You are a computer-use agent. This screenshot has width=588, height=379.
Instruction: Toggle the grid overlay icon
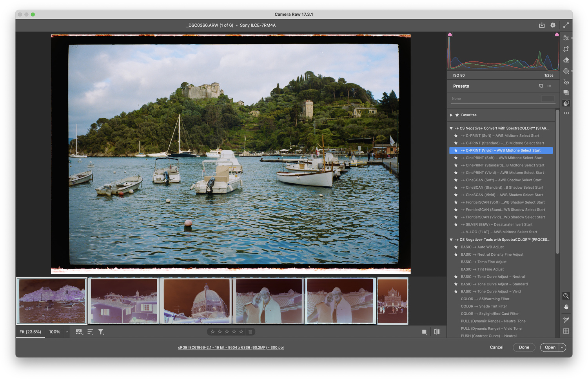(566, 331)
